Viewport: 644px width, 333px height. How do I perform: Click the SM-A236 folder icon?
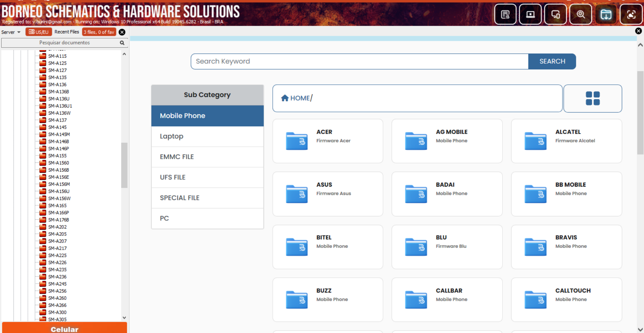pyautogui.click(x=43, y=277)
